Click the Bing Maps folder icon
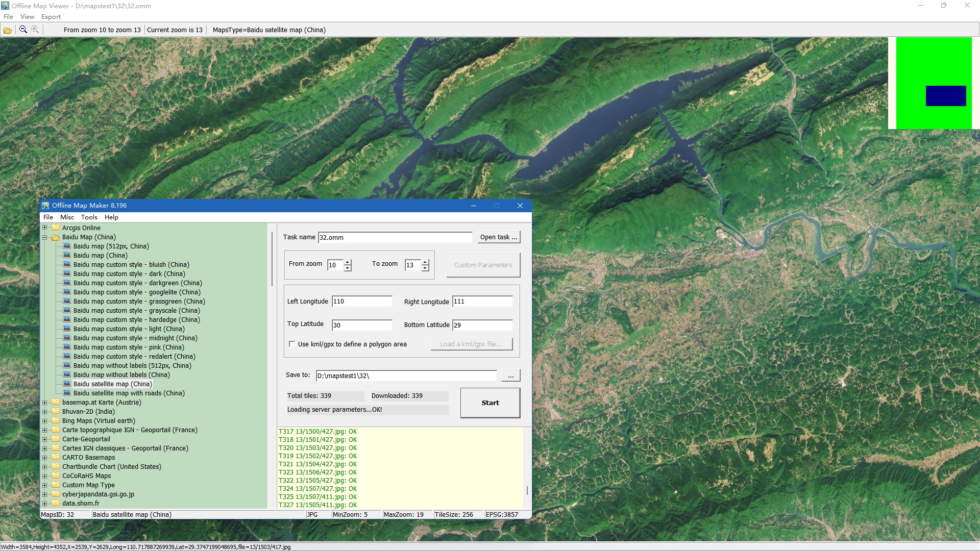Image resolution: width=980 pixels, height=551 pixels. [56, 421]
